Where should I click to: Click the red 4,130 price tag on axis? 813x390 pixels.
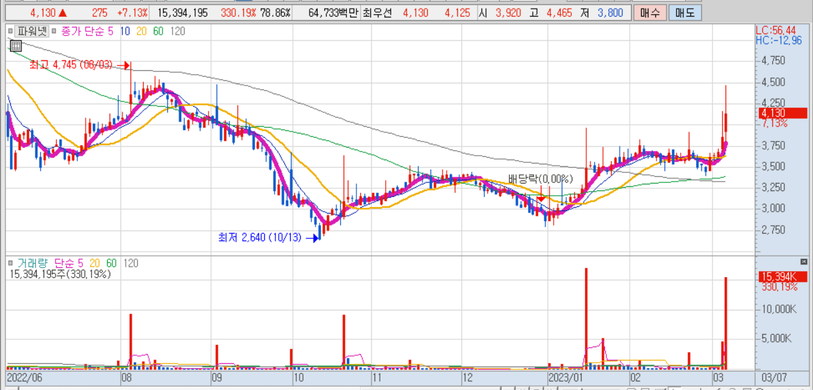782,113
